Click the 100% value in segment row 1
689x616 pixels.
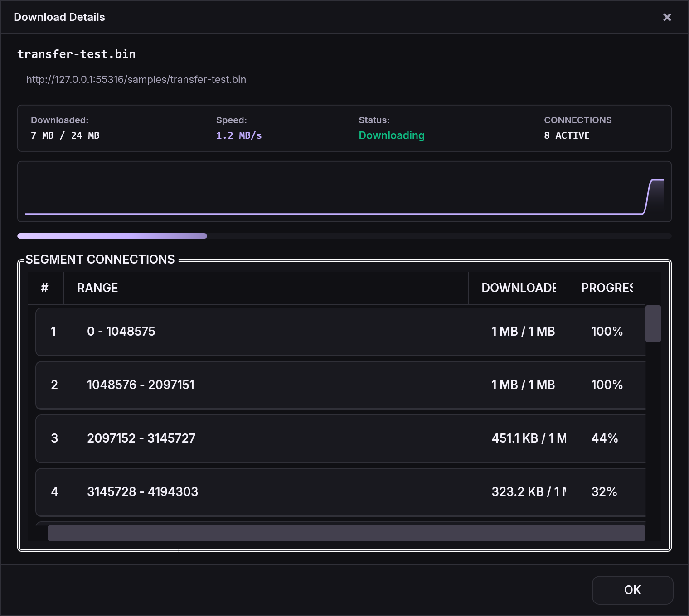(607, 331)
